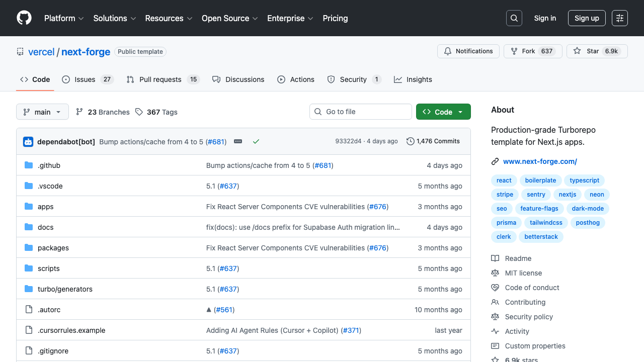Expand the green Code dropdown arrow

(x=460, y=112)
